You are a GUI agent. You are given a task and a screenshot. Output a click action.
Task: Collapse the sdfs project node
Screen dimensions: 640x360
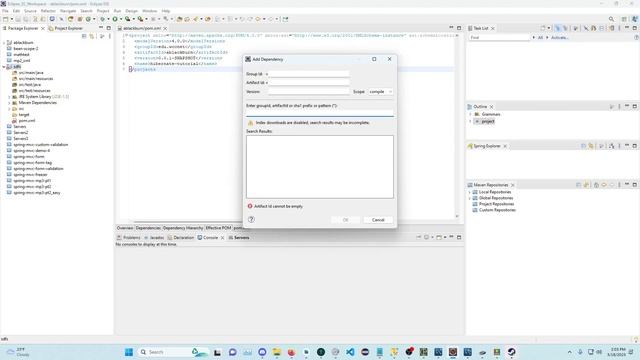[4, 67]
